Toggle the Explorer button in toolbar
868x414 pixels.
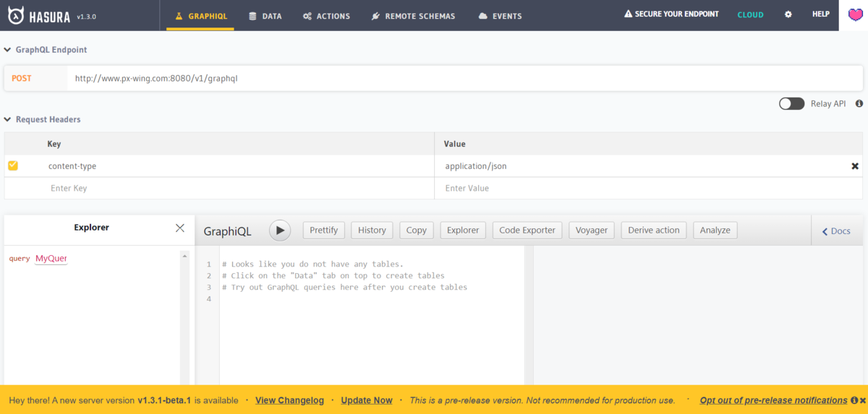click(x=463, y=230)
